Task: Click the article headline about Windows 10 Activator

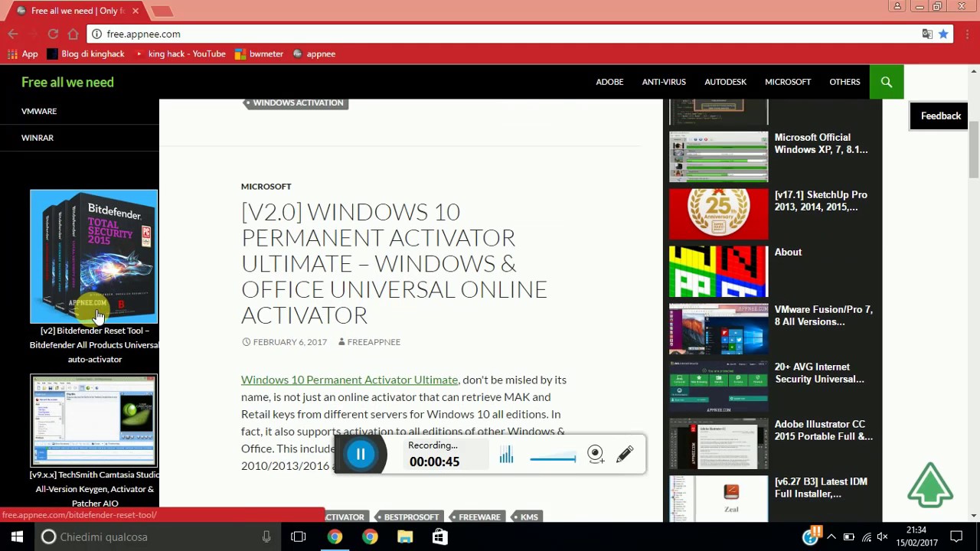Action: click(394, 263)
